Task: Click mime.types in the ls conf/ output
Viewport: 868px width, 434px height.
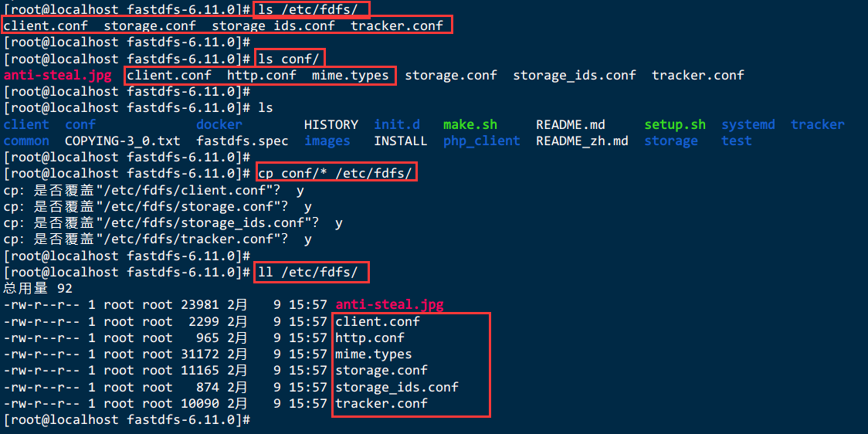Action: [351, 75]
